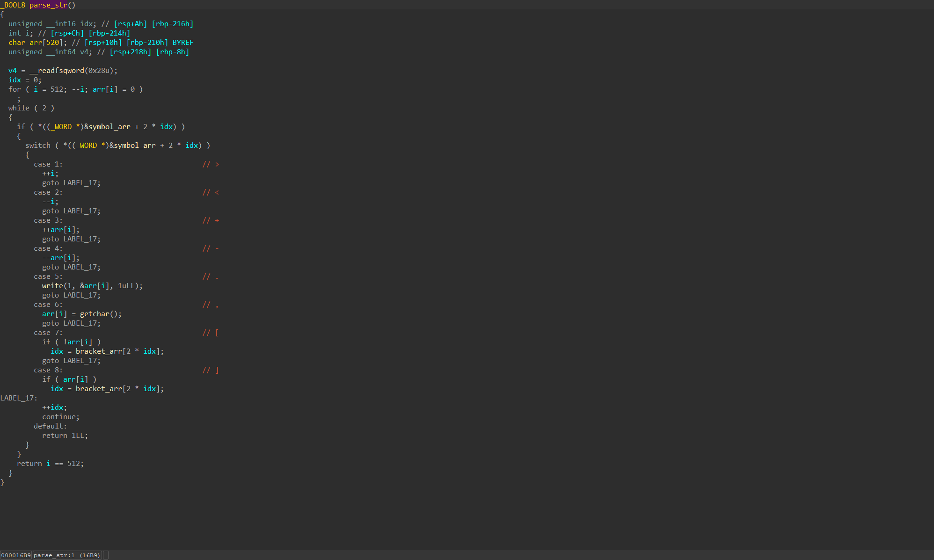934x560 pixels.
Task: Select the parse_str function name in header
Action: tap(48, 5)
